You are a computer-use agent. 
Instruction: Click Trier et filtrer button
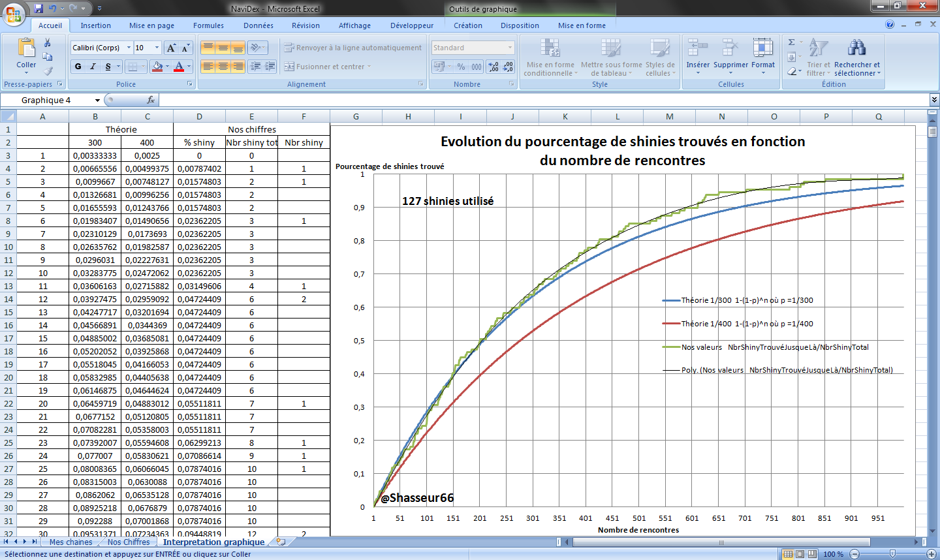pyautogui.click(x=818, y=57)
